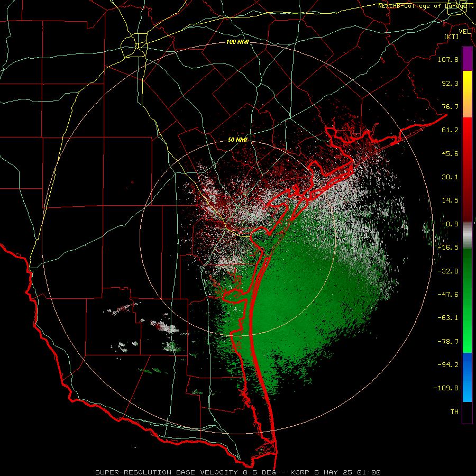Select the -47.6 scale value

coord(448,295)
